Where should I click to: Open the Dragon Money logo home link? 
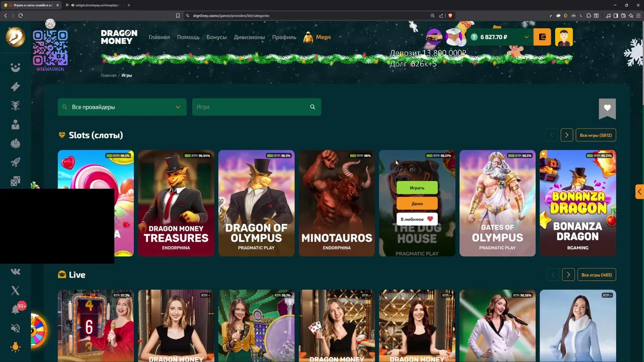click(119, 37)
